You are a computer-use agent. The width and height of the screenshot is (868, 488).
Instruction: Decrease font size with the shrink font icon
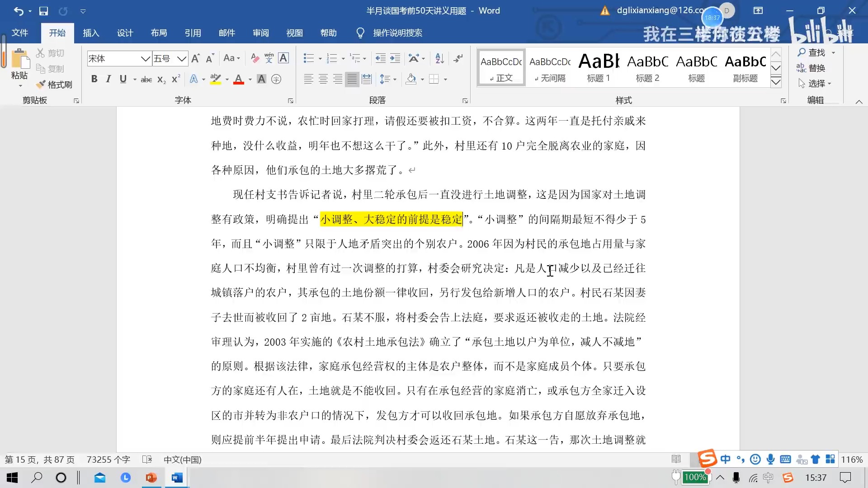click(x=210, y=58)
